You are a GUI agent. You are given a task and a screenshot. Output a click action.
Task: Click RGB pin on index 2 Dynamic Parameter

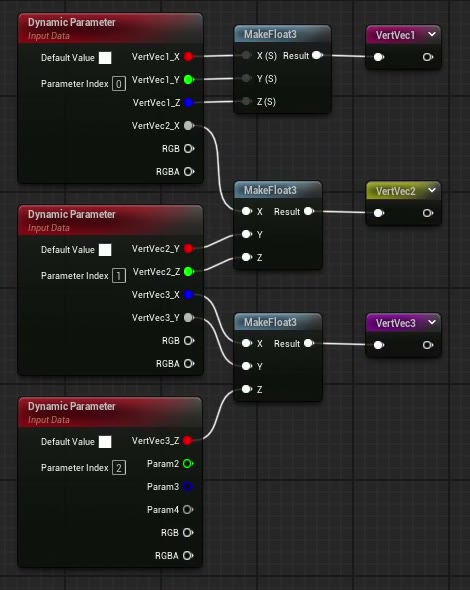[188, 532]
